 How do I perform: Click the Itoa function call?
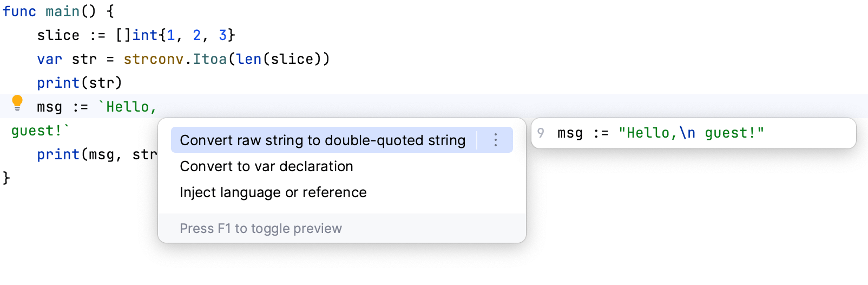209,59
